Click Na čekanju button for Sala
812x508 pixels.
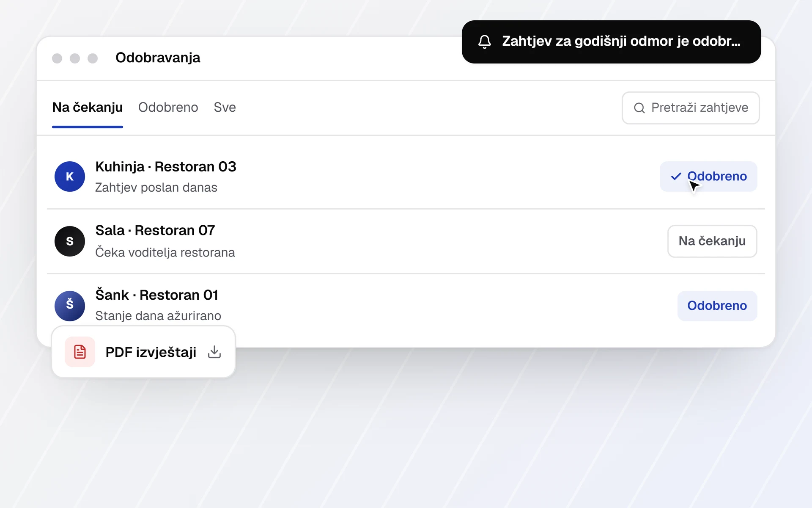click(x=712, y=241)
